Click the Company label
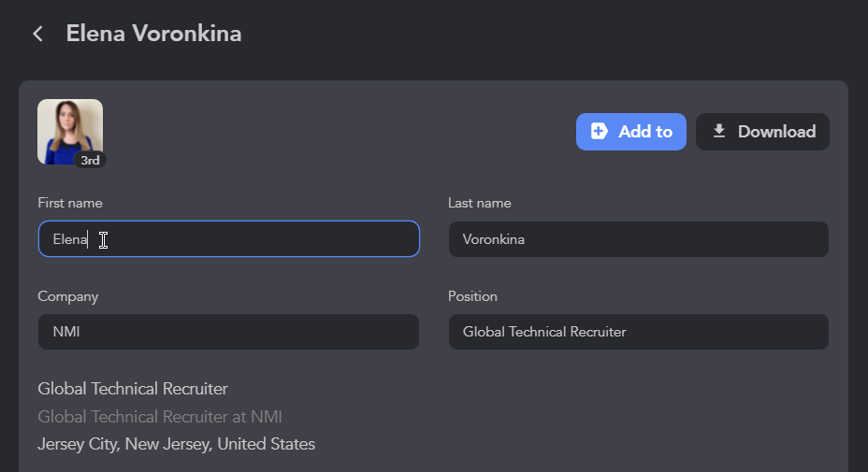Viewport: 868px width, 472px height. (67, 296)
